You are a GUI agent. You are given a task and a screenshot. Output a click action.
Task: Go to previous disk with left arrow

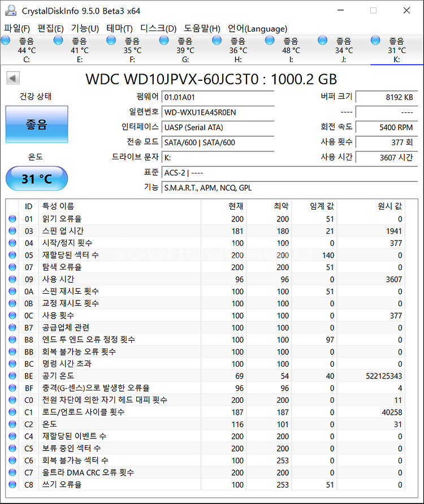point(13,78)
